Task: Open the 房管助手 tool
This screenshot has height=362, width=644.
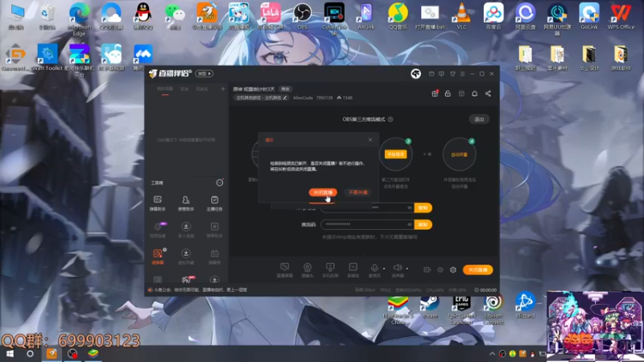Action: (x=186, y=204)
